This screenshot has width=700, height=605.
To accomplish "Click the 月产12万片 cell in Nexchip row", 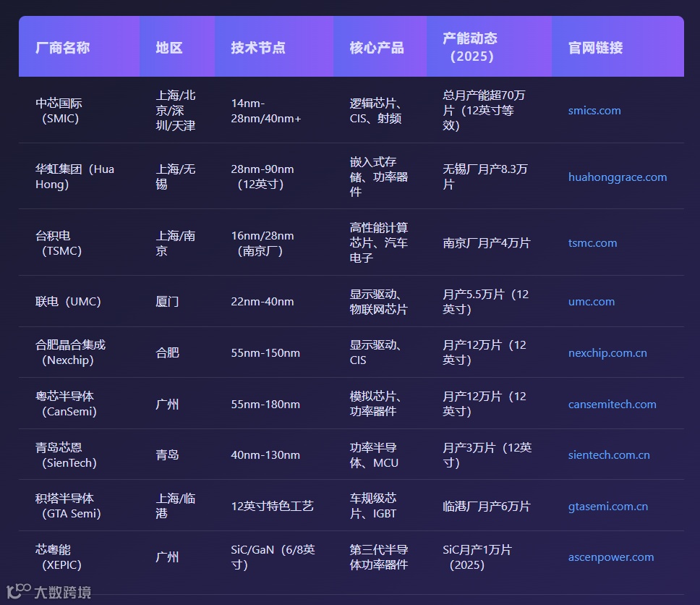I will tap(490, 352).
